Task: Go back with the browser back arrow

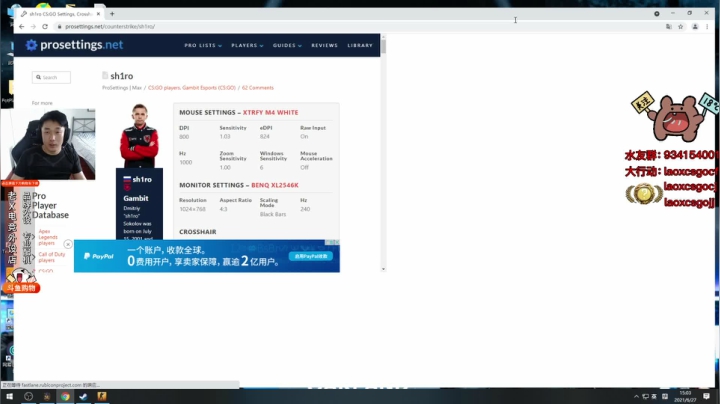Action: click(x=22, y=27)
